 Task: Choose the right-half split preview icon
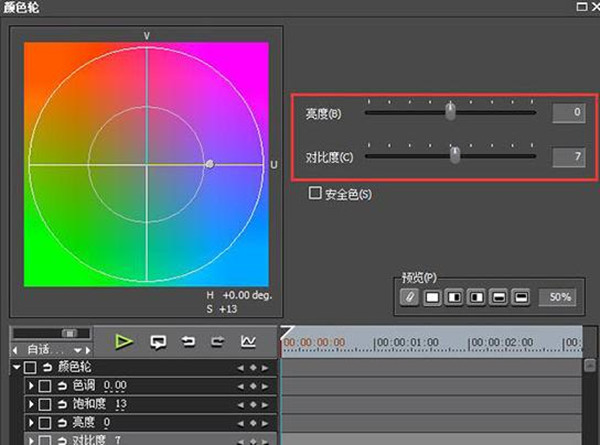(476, 297)
